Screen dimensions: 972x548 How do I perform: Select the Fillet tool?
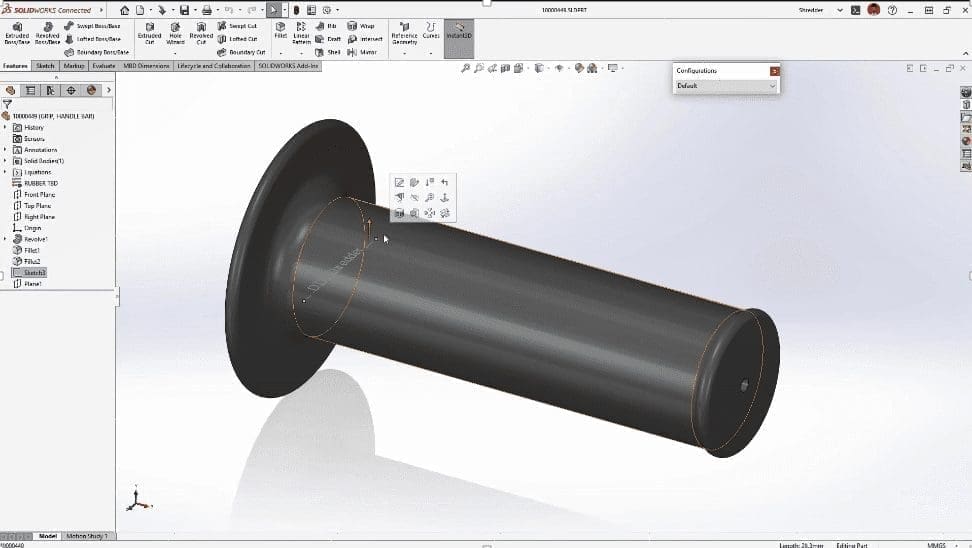click(281, 31)
